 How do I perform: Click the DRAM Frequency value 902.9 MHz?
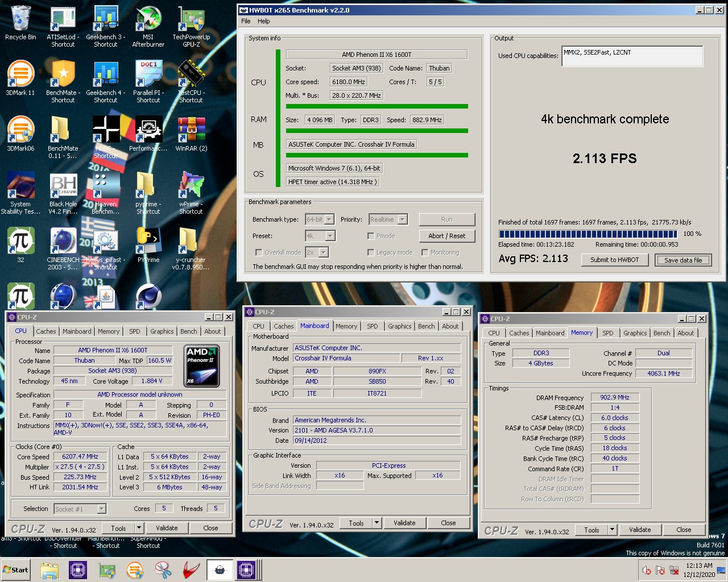615,397
